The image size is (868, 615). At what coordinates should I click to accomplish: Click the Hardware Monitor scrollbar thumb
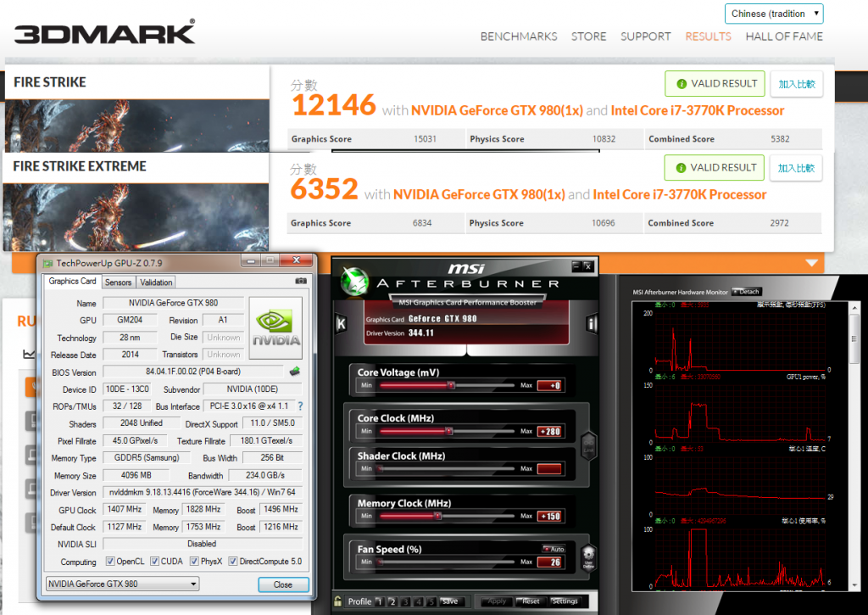[854, 339]
